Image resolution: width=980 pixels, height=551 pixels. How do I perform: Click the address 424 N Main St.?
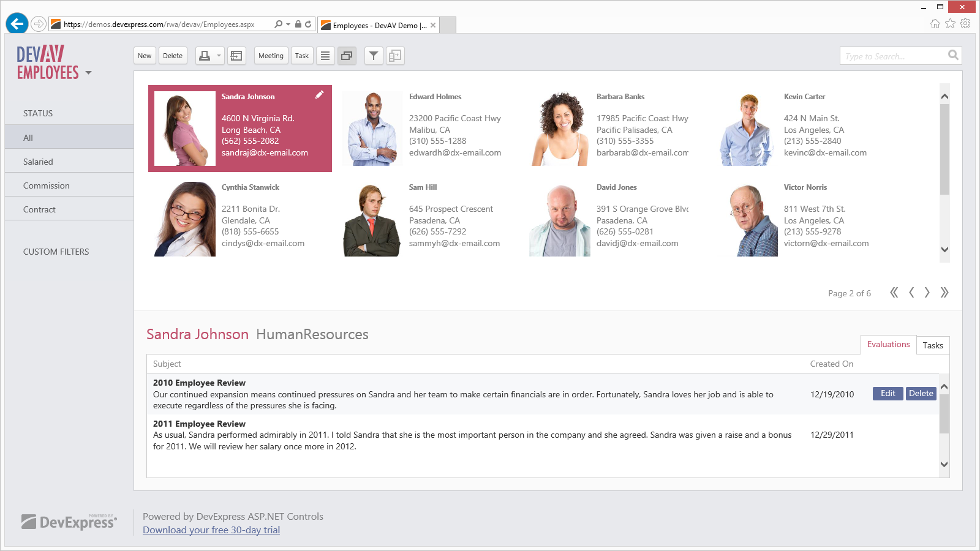click(x=812, y=118)
